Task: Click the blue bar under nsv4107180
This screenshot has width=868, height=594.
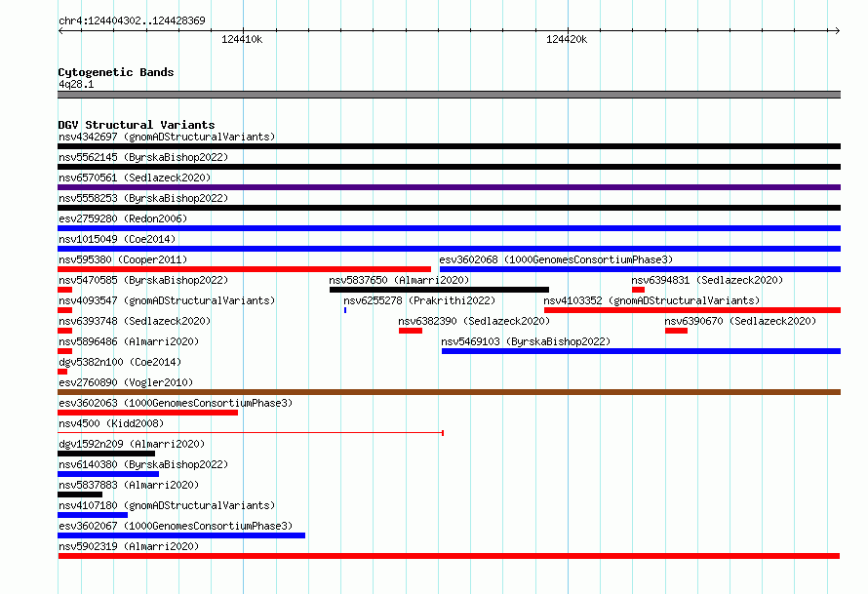Action: pos(93,515)
